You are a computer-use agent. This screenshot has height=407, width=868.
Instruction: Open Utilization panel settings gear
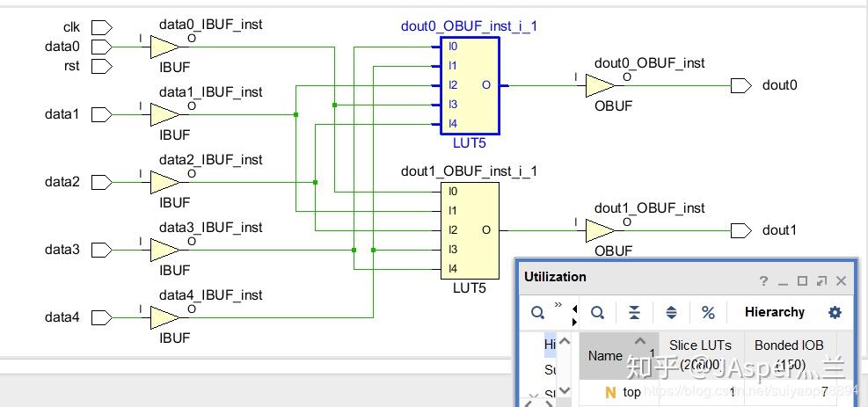coord(835,312)
